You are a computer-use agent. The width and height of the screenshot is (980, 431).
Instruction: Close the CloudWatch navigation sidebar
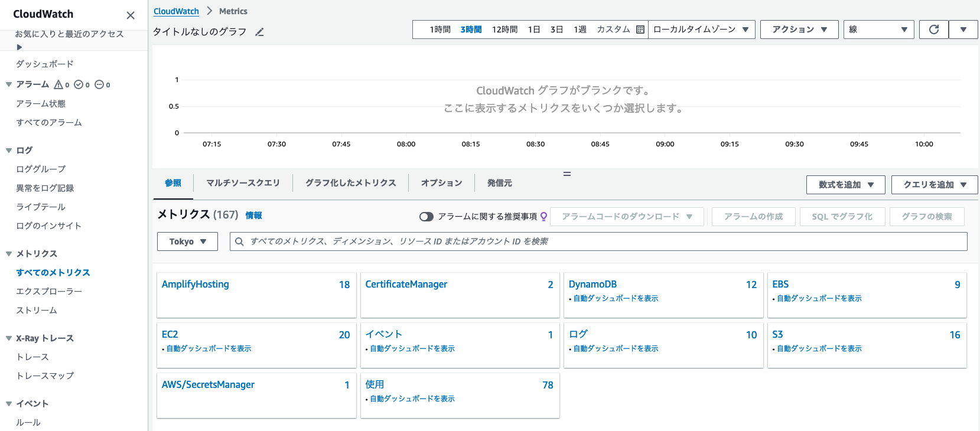click(131, 15)
